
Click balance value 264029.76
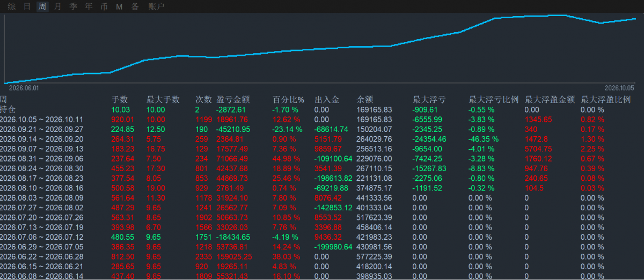375,139
